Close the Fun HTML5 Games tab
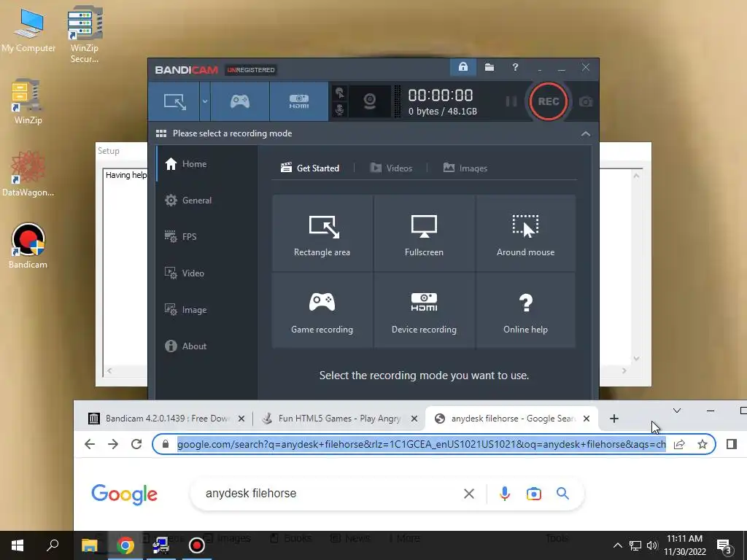This screenshot has width=747, height=560. click(414, 419)
